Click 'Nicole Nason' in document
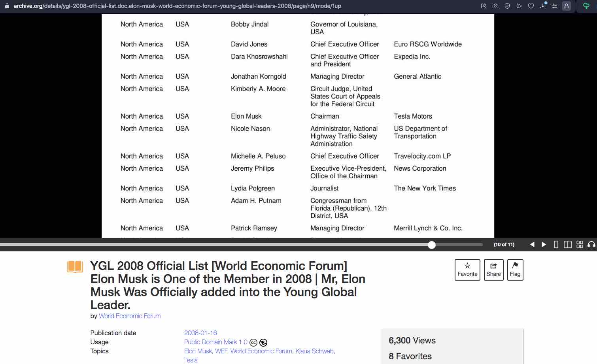The height and width of the screenshot is (364, 597). 251,128
